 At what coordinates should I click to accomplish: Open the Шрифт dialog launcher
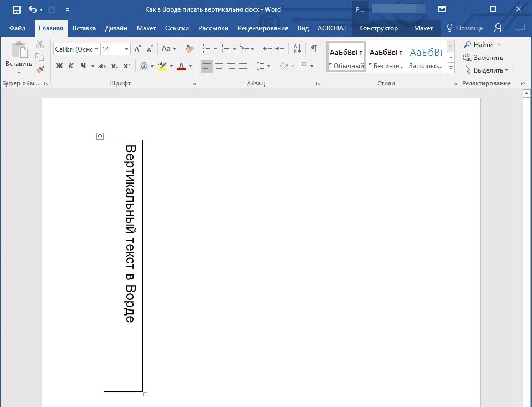(x=194, y=84)
